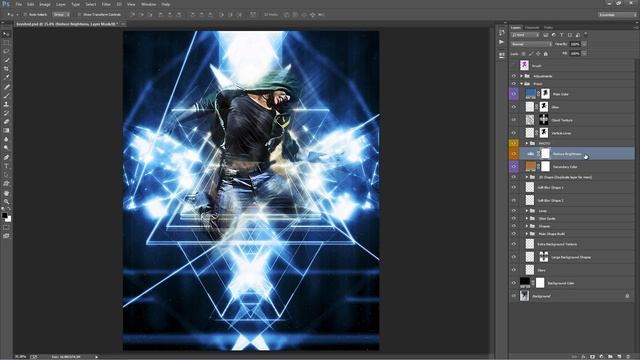The width and height of the screenshot is (640, 360).
Task: Select the Clone Stamp tool
Action: 6,104
